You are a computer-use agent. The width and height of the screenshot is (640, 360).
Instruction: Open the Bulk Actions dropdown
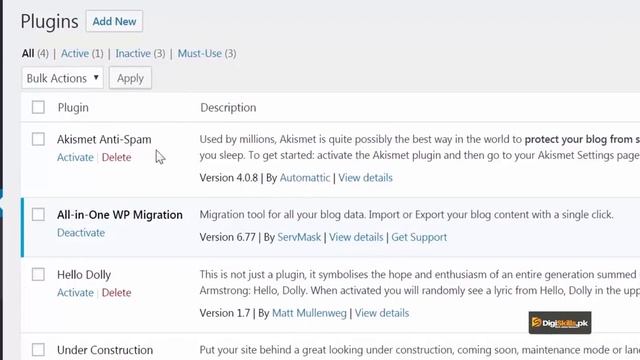tap(62, 78)
